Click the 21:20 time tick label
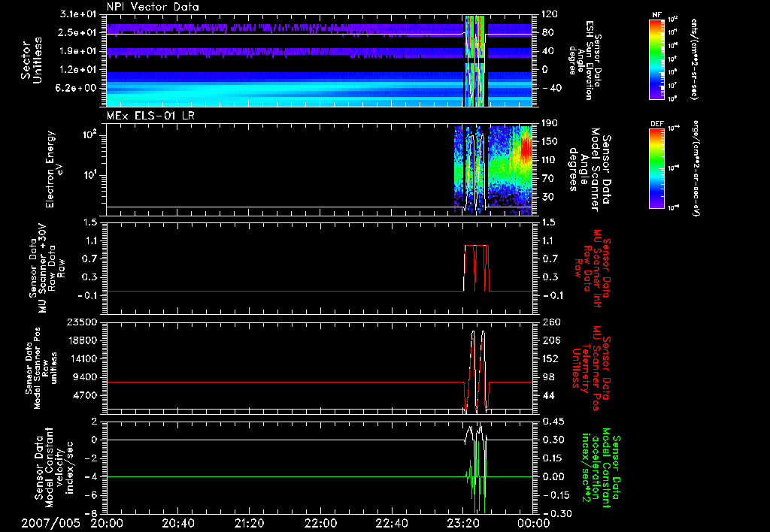Image resolution: width=770 pixels, height=532 pixels. pos(249,523)
